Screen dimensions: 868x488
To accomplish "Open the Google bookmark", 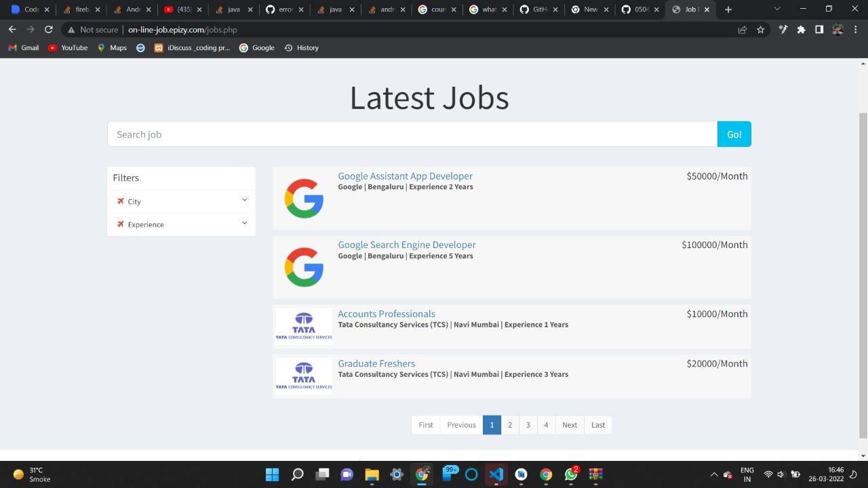I will point(256,48).
